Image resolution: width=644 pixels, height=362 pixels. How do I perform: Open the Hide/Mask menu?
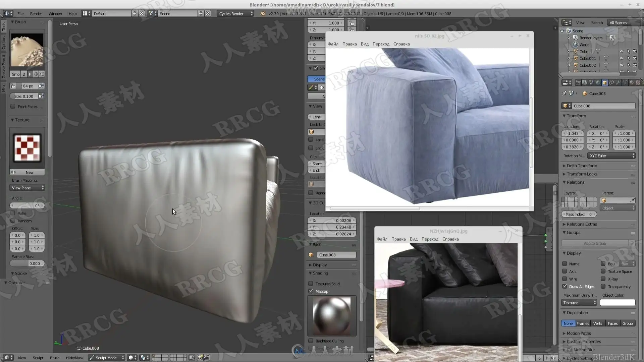tap(74, 358)
